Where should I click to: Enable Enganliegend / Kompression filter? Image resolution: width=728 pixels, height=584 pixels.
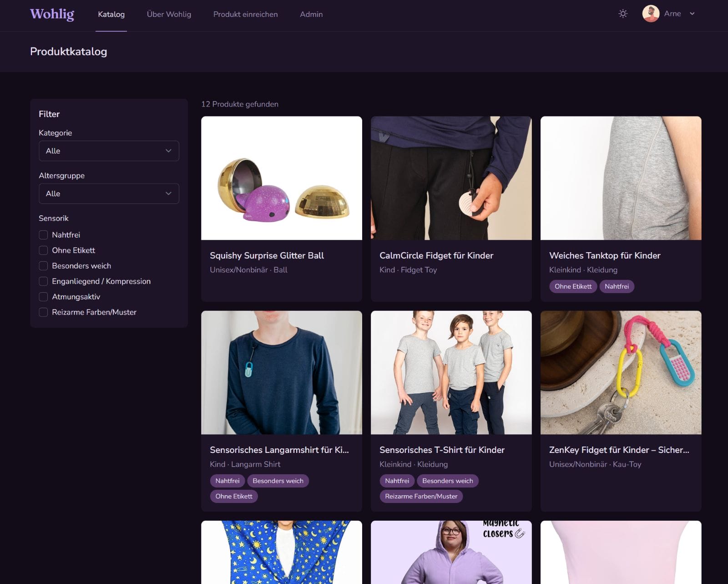tap(43, 281)
